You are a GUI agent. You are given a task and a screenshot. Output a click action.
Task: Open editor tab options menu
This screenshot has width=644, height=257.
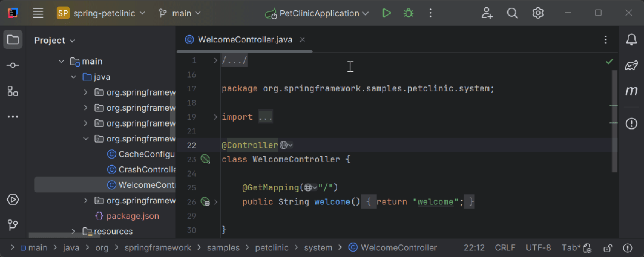(606, 40)
